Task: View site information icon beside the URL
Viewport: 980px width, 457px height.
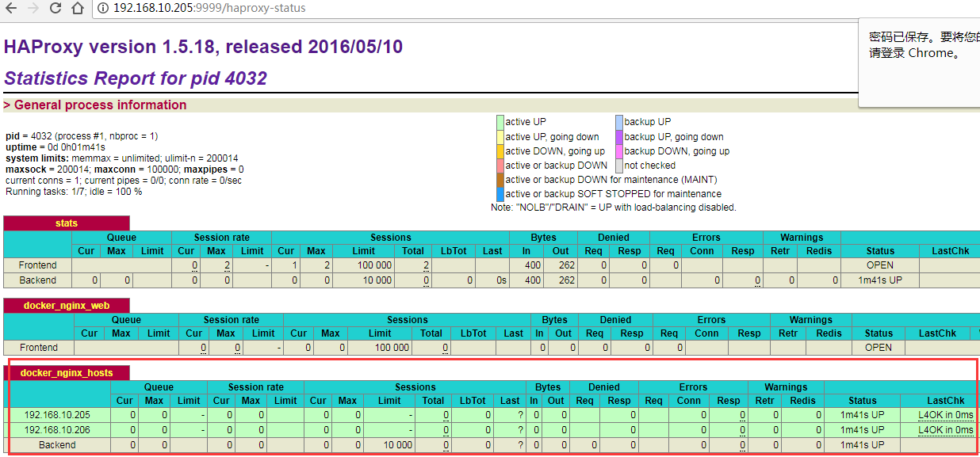Action: pos(104,9)
